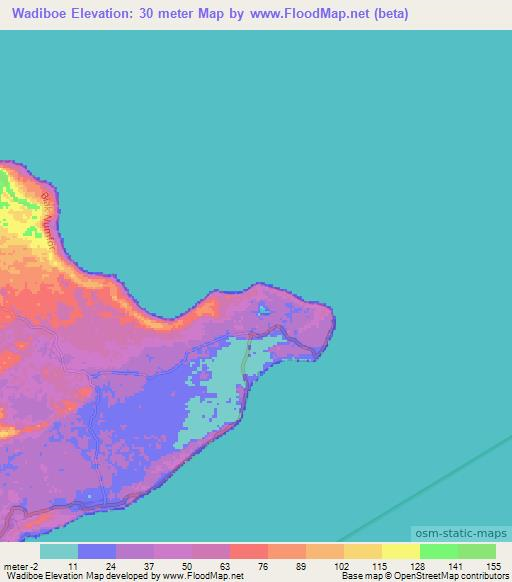Click the '24' legend value
The image size is (512, 582).
[111, 567]
